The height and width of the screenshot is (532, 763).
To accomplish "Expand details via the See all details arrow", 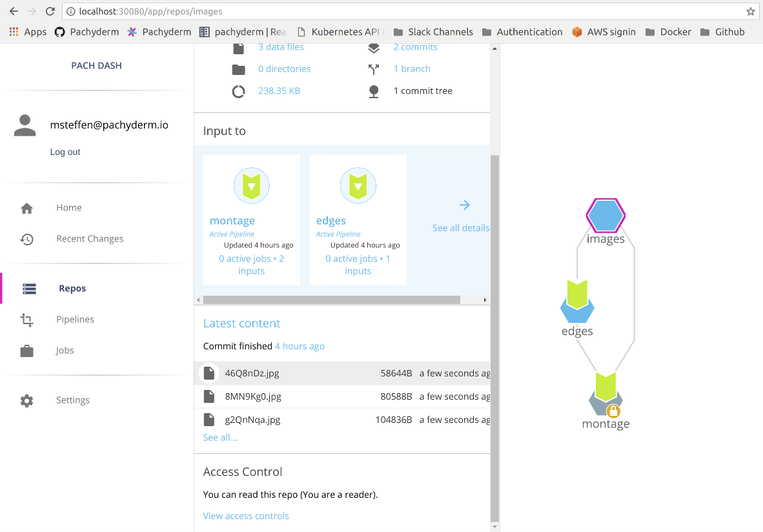I will point(465,205).
